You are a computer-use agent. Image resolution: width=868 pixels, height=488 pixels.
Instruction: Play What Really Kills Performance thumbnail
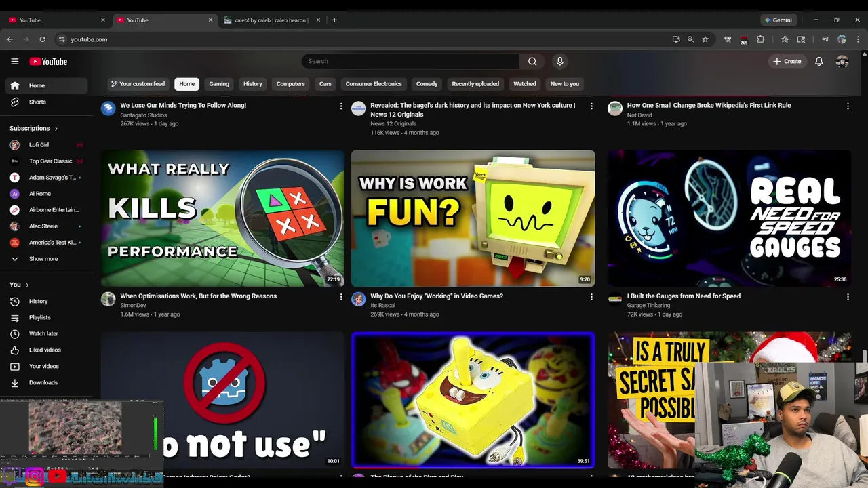(222, 218)
